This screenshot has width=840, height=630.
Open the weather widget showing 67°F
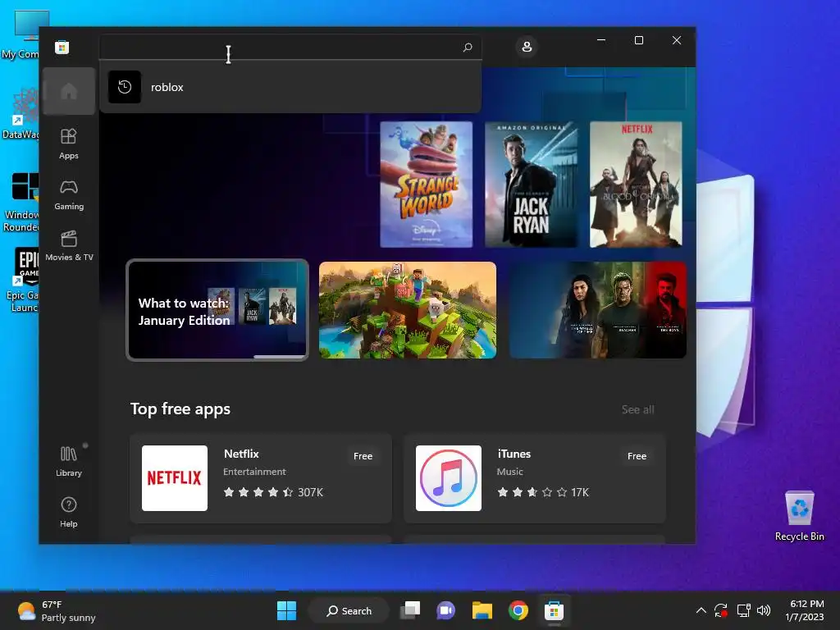(57, 610)
